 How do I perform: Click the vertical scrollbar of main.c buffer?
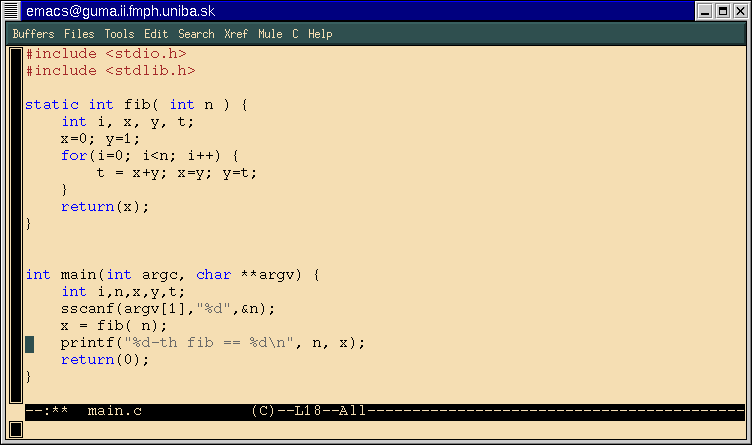pyautogui.click(x=16, y=225)
